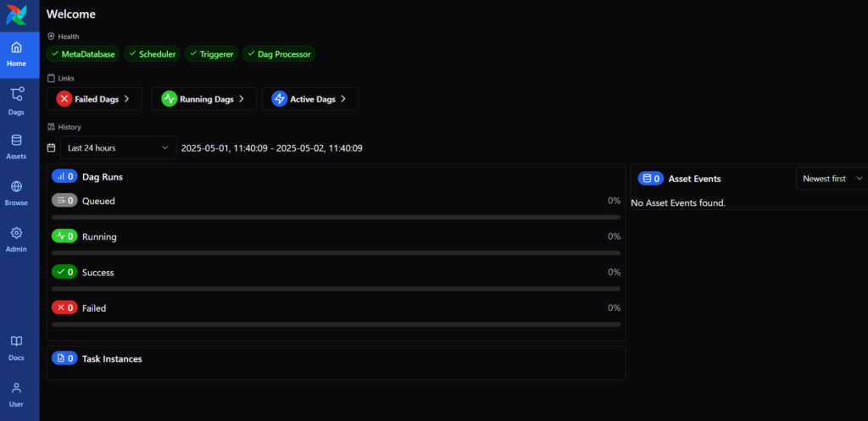Click the Dag Processor health badge
This screenshot has height=421, width=868.
pos(278,54)
